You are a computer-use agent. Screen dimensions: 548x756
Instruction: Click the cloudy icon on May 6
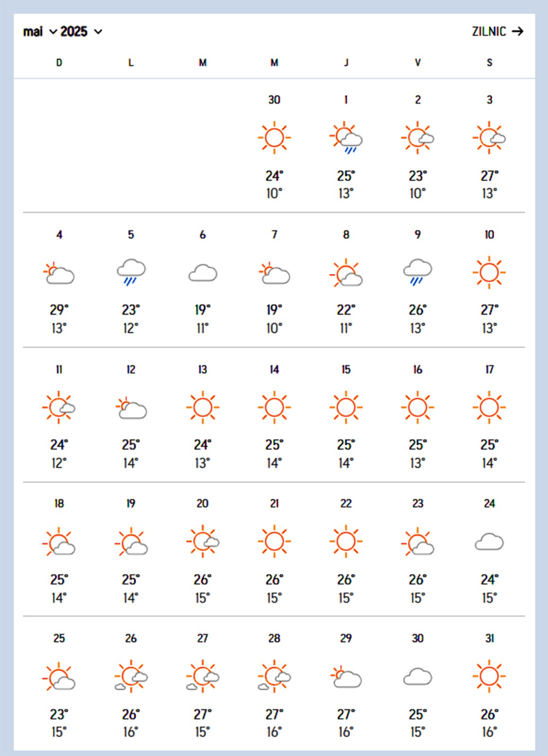202,273
